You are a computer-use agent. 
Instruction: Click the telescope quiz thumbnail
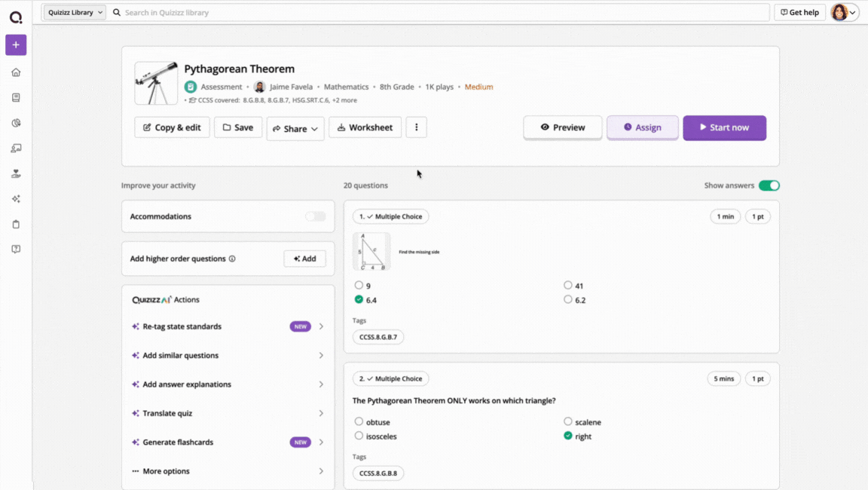pos(156,83)
